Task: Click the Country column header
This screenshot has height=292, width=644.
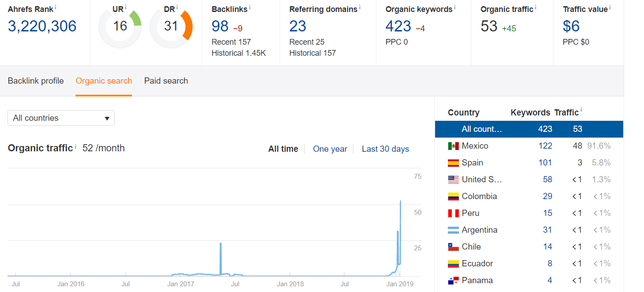Action: tap(463, 112)
